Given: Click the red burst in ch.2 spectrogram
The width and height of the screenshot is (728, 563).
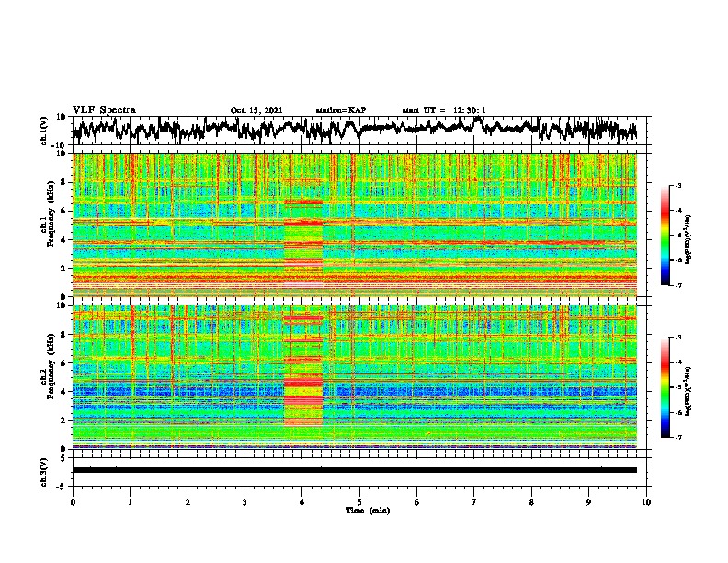Looking at the screenshot, I should 302,370.
